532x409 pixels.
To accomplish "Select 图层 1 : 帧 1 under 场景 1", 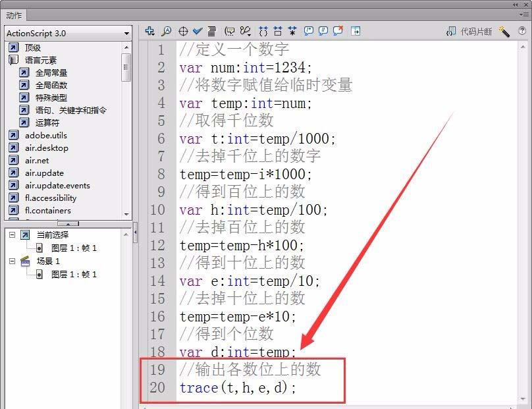I will click(74, 274).
